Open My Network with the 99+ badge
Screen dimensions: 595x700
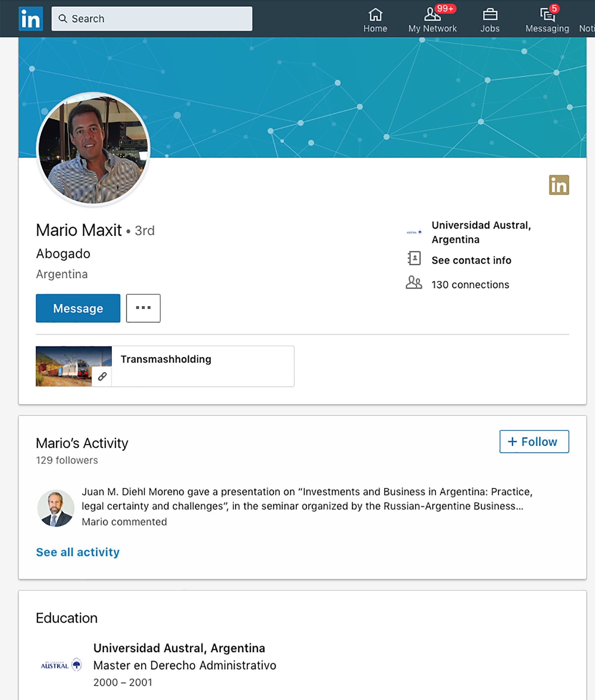coord(432,15)
